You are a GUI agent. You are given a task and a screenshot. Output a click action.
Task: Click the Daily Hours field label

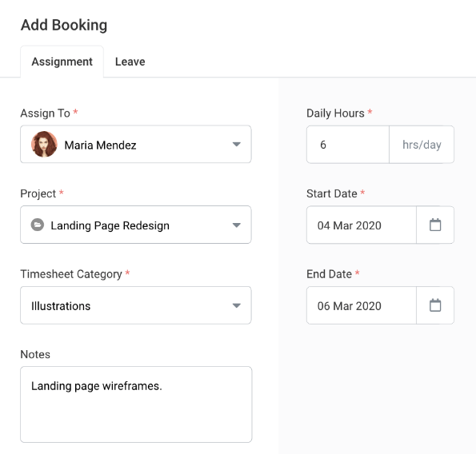click(x=335, y=113)
